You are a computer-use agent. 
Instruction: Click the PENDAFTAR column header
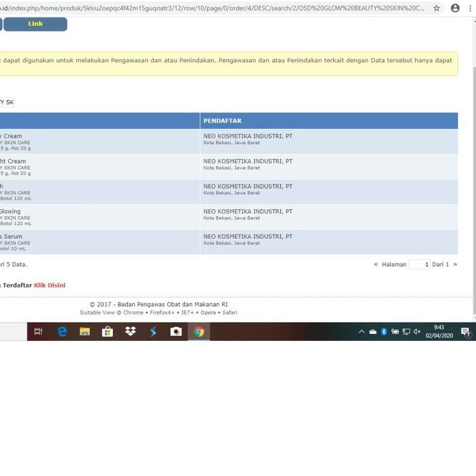click(x=222, y=120)
